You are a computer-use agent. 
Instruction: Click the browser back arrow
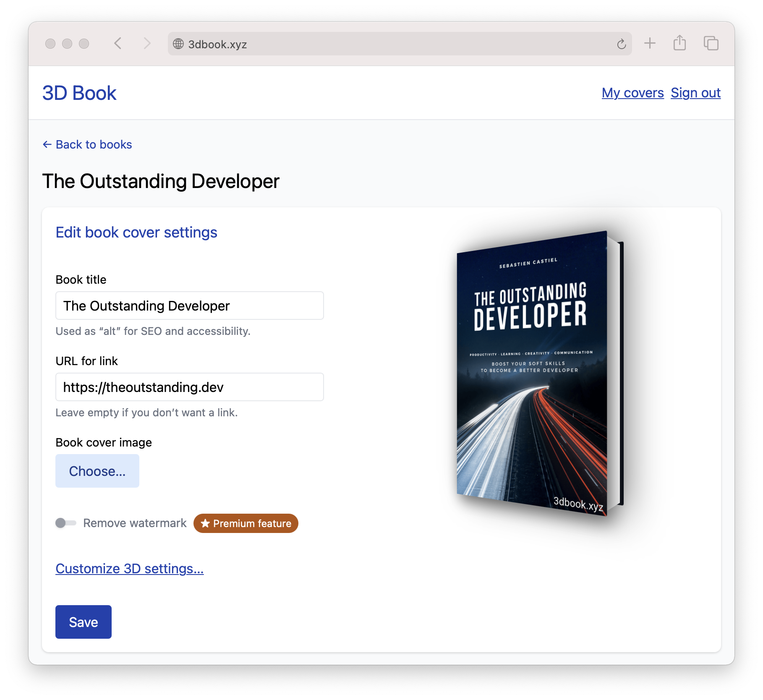[x=118, y=43]
